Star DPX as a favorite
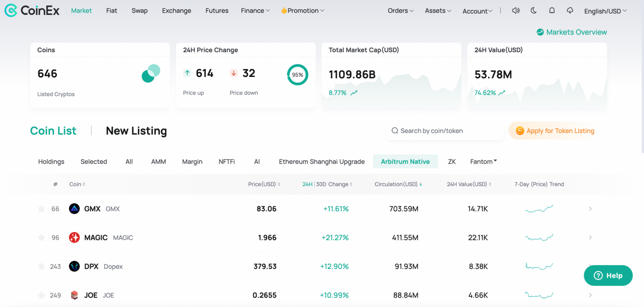 (x=42, y=266)
